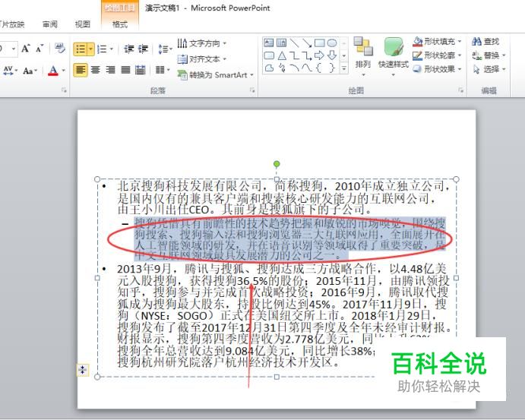Switch to 审阅 review tab

[50, 24]
